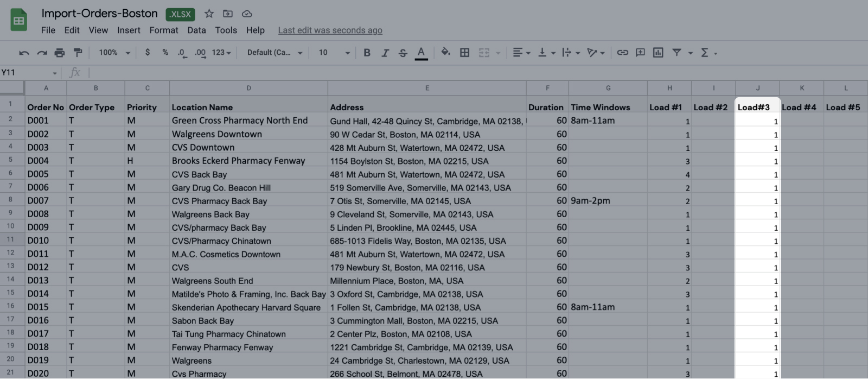Image resolution: width=868 pixels, height=379 pixels.
Task: Toggle Italic text formatting
Action: [385, 53]
